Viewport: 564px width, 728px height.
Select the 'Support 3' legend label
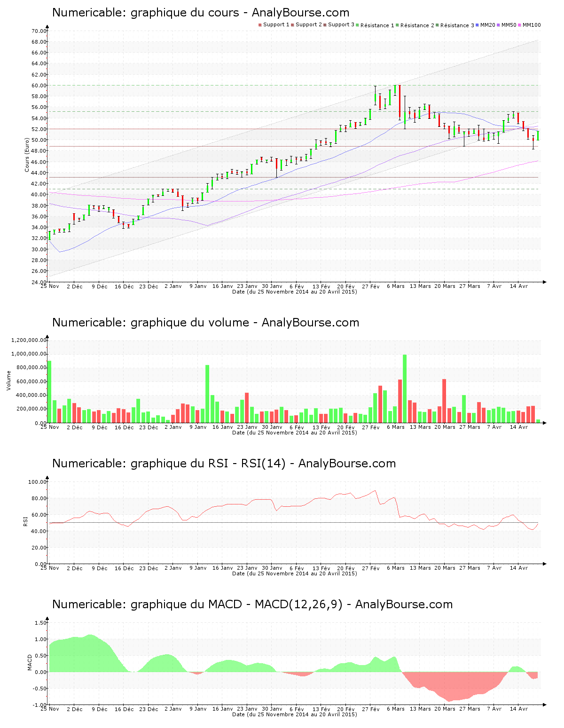pyautogui.click(x=341, y=25)
